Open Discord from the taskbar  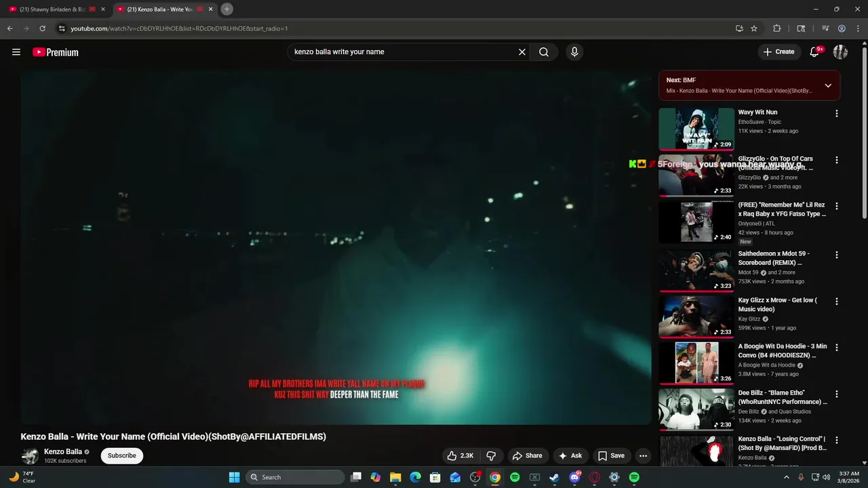coord(574,477)
